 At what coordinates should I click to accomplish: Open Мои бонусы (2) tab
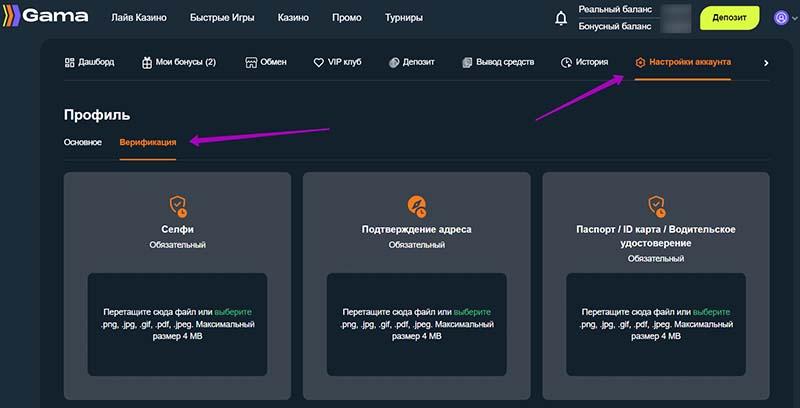click(179, 63)
